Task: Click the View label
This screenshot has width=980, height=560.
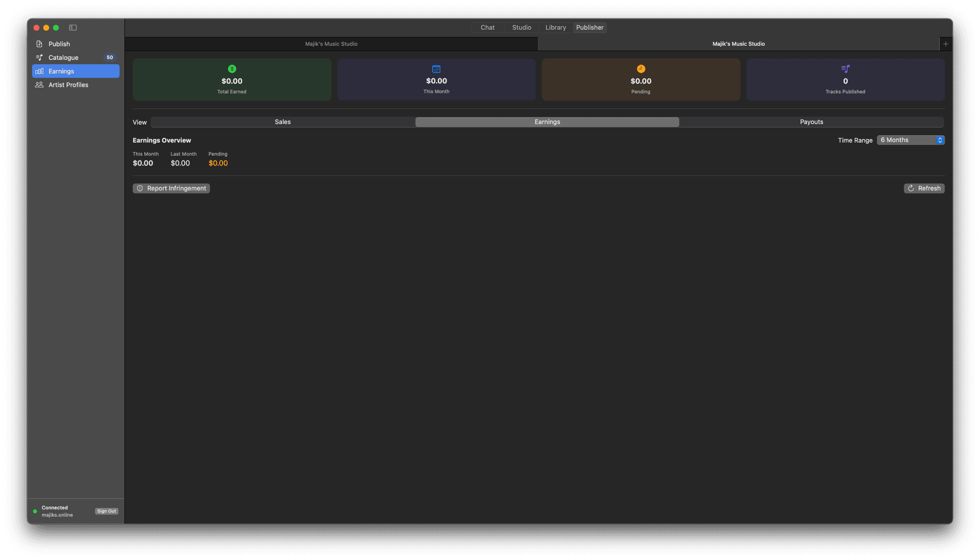Action: (140, 122)
